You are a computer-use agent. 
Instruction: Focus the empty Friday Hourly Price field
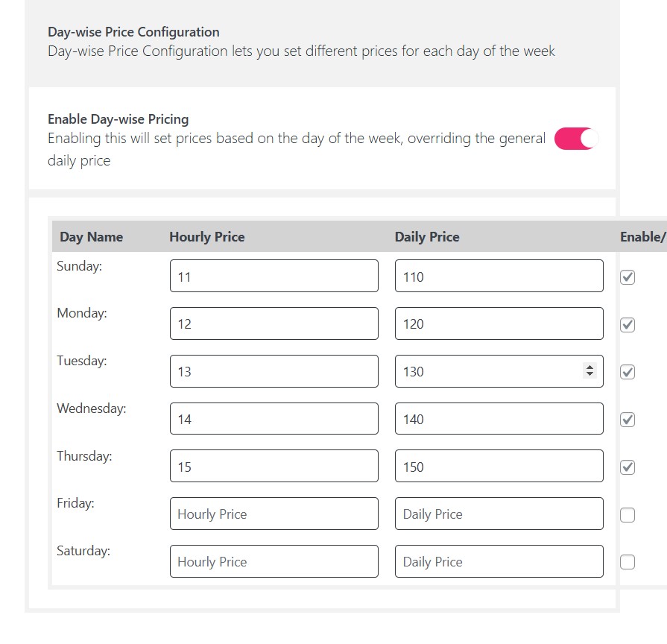coord(274,514)
